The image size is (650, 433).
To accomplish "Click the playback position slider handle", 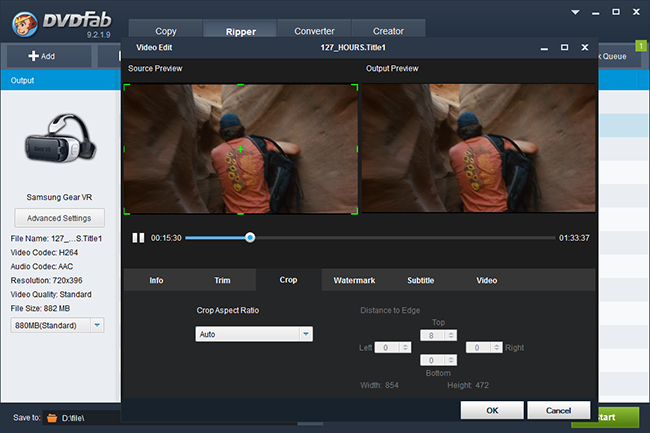I will [x=250, y=237].
